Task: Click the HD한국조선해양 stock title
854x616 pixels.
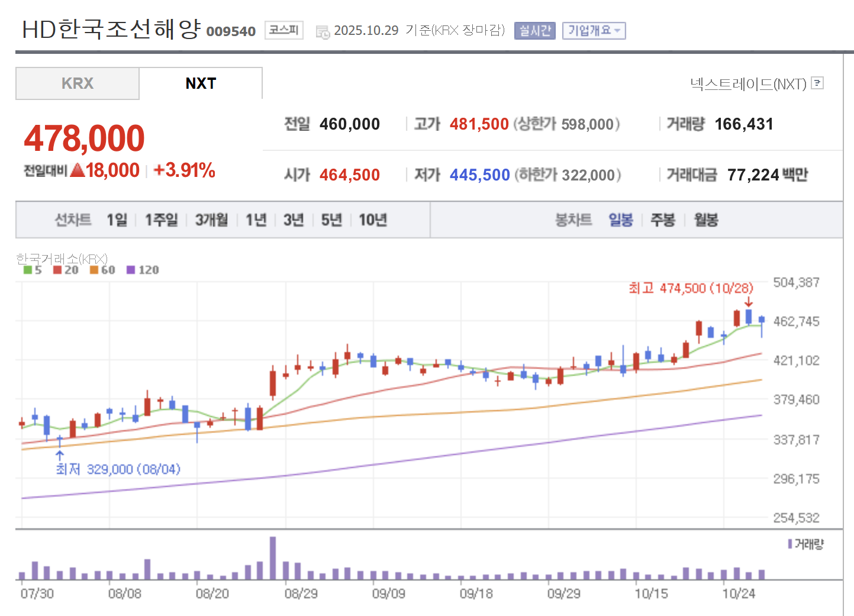Action: pos(112,29)
